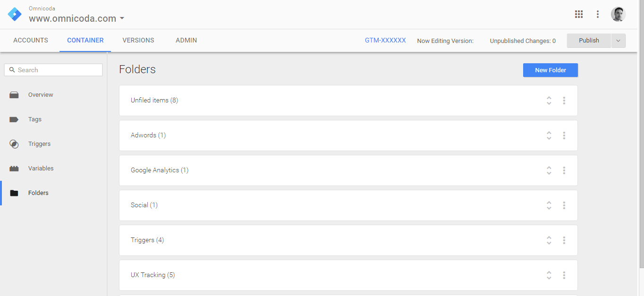Click the vertical dots menu in the top bar

pos(598,14)
